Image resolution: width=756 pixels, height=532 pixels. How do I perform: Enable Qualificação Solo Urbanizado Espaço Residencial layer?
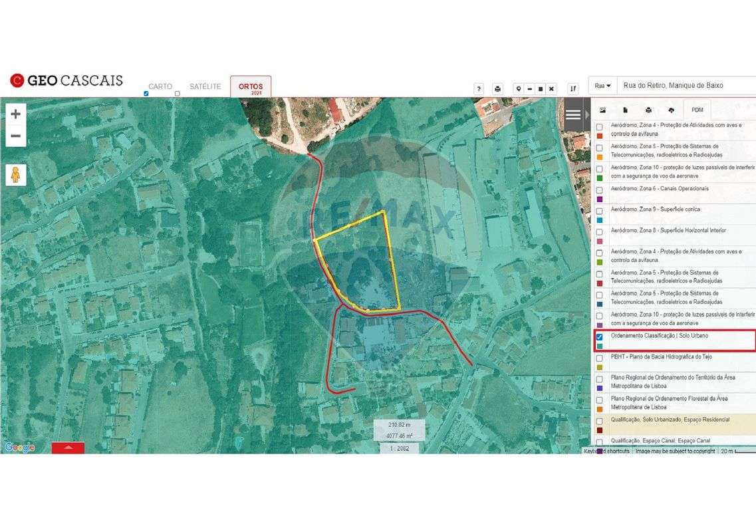pyautogui.click(x=599, y=421)
